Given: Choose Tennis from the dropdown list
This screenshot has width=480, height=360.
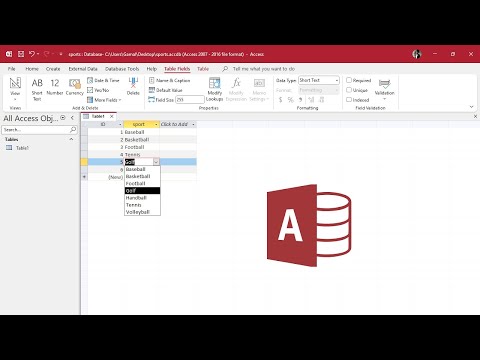Looking at the screenshot, I should point(142,205).
